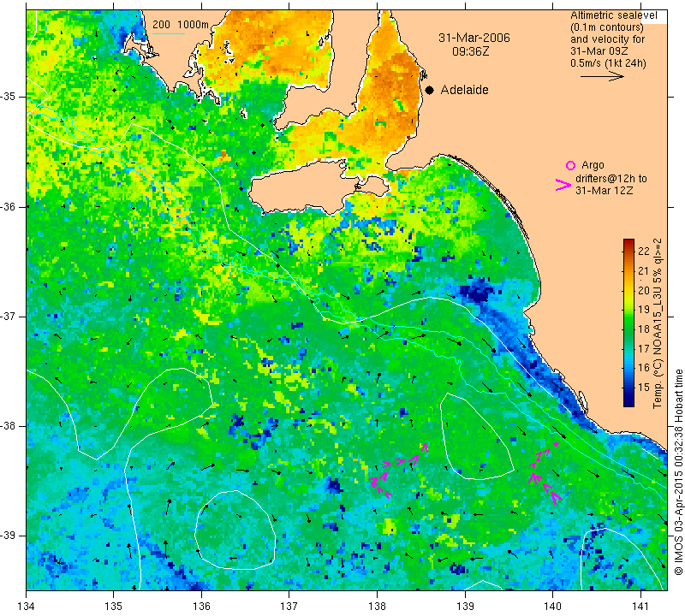This screenshot has height=616, width=685.
Task: Click the 'Argo' legend label
Action: [593, 165]
